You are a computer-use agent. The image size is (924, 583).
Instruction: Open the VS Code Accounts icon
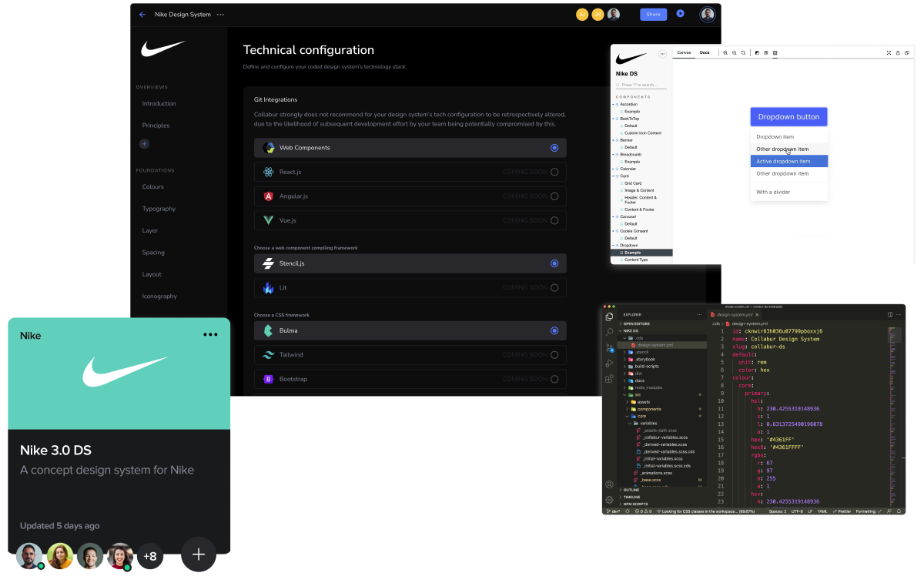point(609,484)
